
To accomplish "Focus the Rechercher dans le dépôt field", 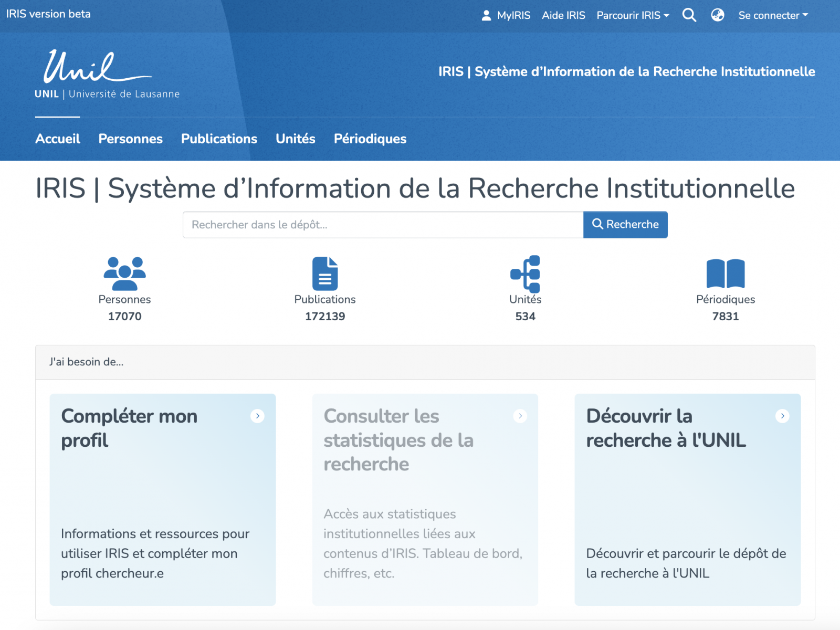I will click(x=383, y=225).
